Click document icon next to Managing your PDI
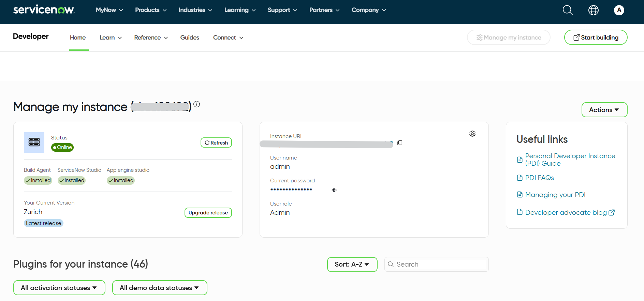The height and width of the screenshot is (301, 644). [520, 195]
